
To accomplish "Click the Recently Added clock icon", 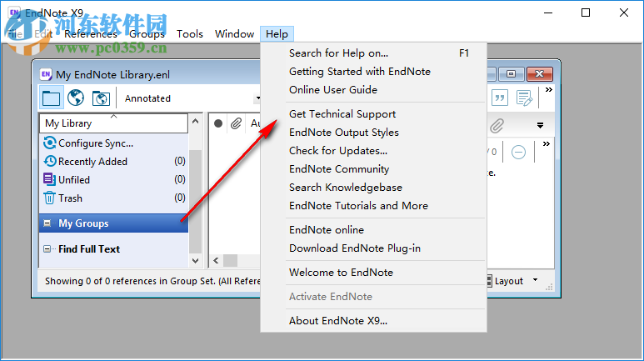I will 50,161.
